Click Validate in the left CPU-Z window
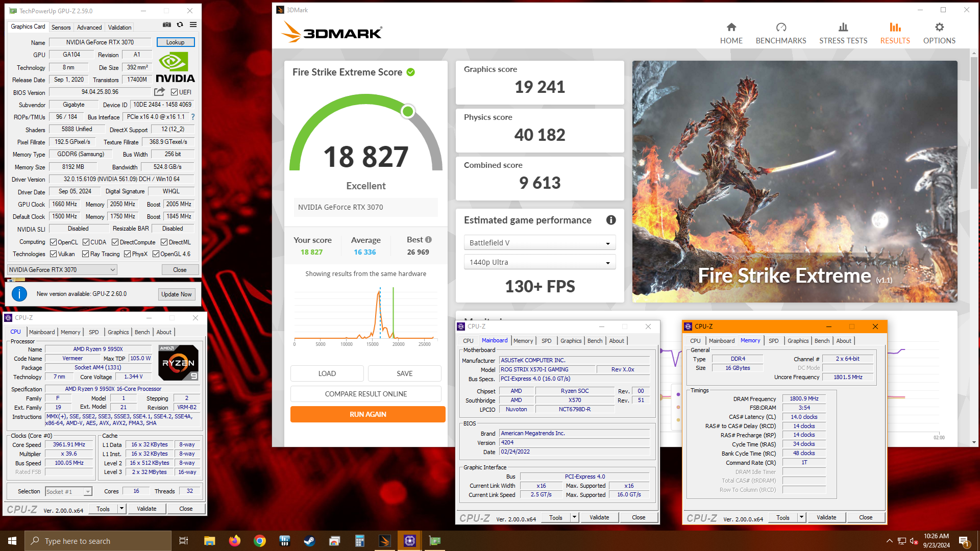Screen dimensions: 980x551 tap(146, 509)
